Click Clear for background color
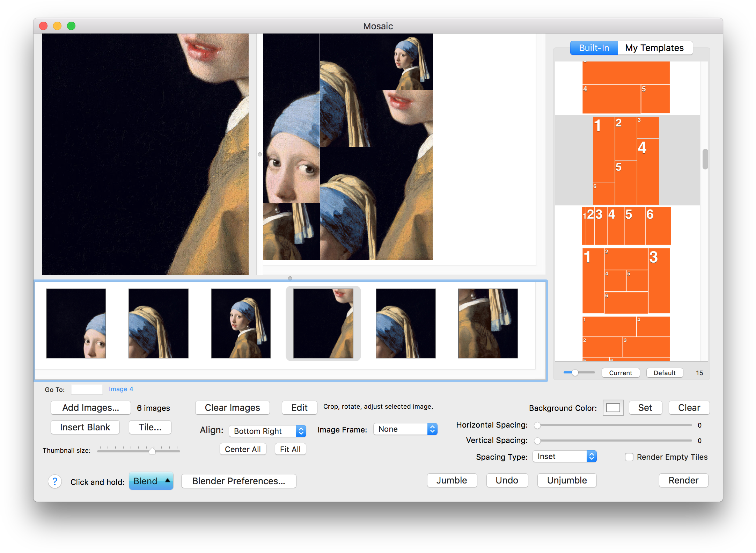Viewport: 756px width, 553px height. [689, 408]
